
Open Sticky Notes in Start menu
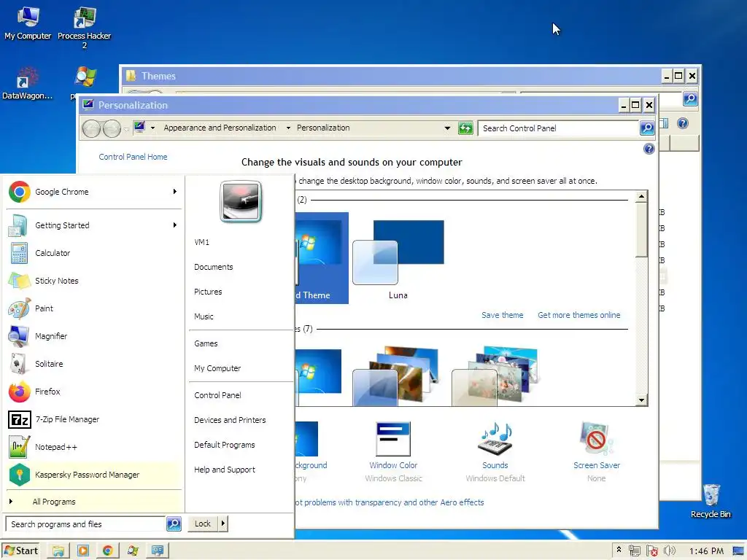click(x=93, y=281)
